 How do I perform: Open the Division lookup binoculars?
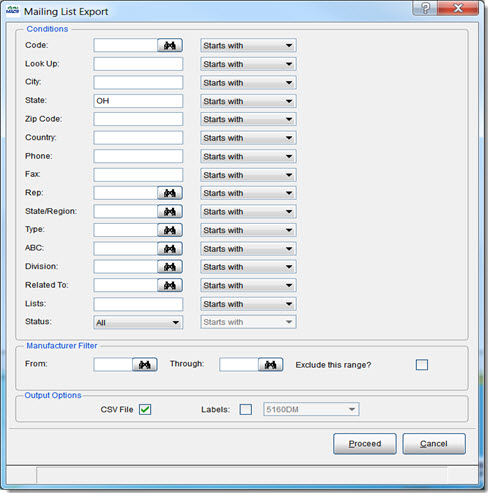[170, 267]
